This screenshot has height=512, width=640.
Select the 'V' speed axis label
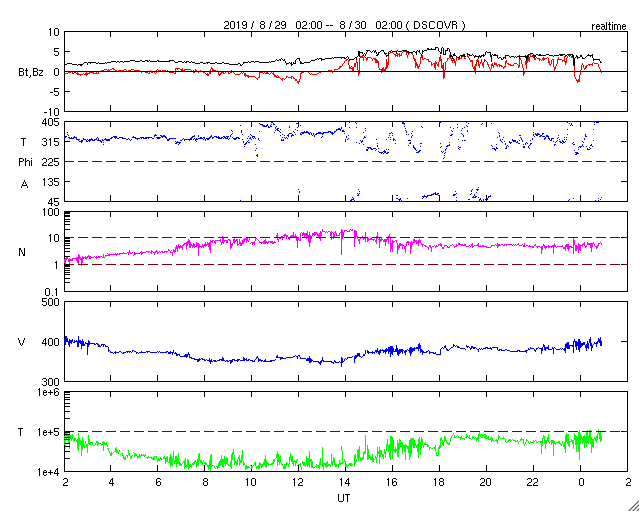[21, 342]
